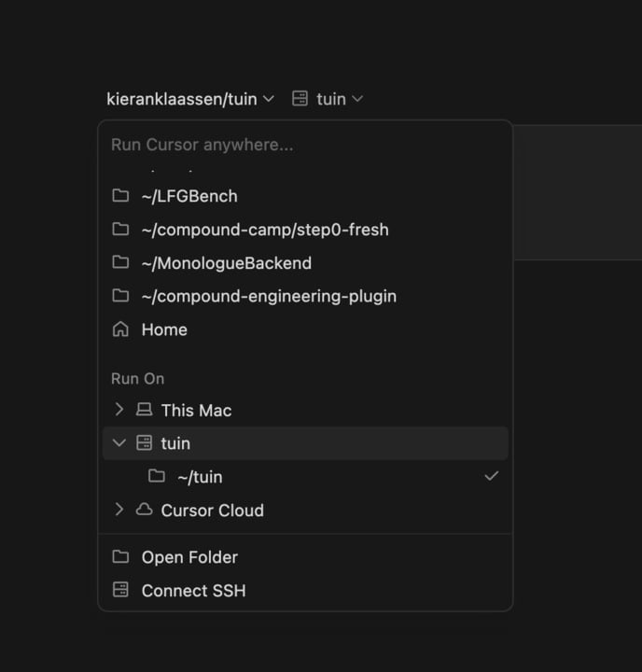The width and height of the screenshot is (642, 672).
Task: Select the ~/LFGBench folder
Action: coord(305,196)
